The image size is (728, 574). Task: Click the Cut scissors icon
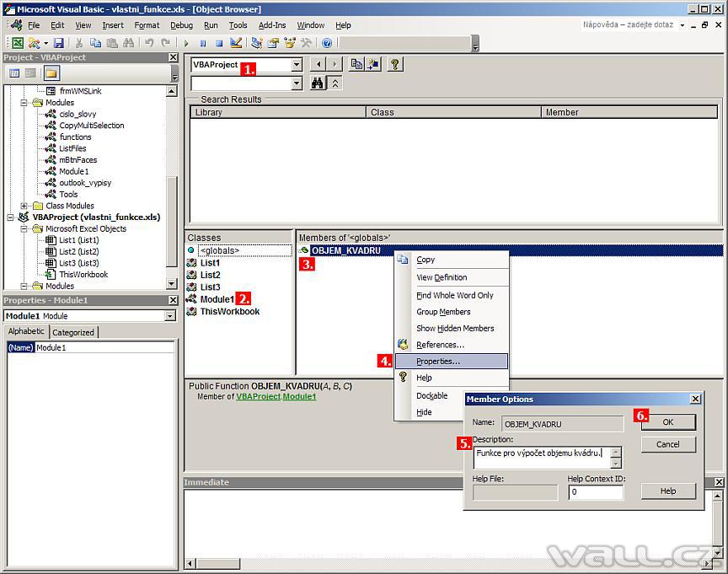pos(79,43)
